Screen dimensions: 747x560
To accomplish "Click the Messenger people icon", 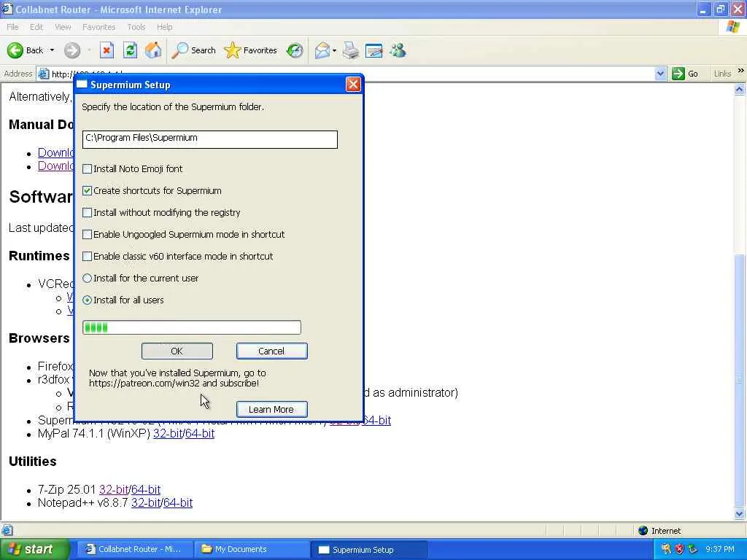I will tap(398, 50).
